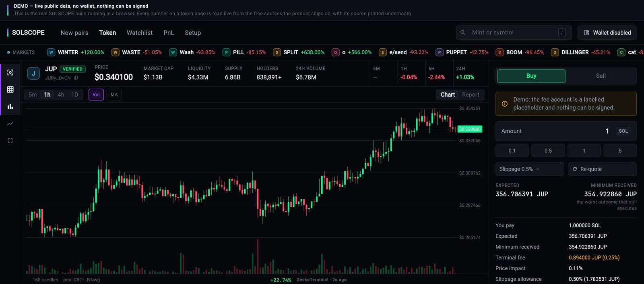Click the e/send token badge icon
This screenshot has height=284, width=644.
pyautogui.click(x=383, y=52)
